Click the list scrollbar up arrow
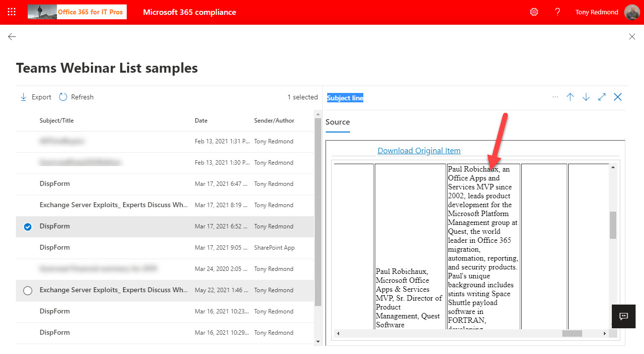The width and height of the screenshot is (644, 354). pyautogui.click(x=318, y=114)
